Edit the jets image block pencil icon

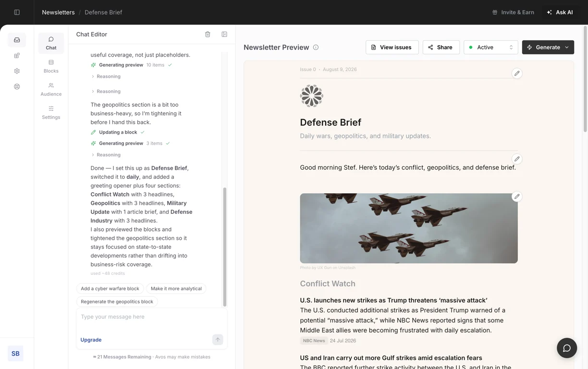[x=517, y=197]
